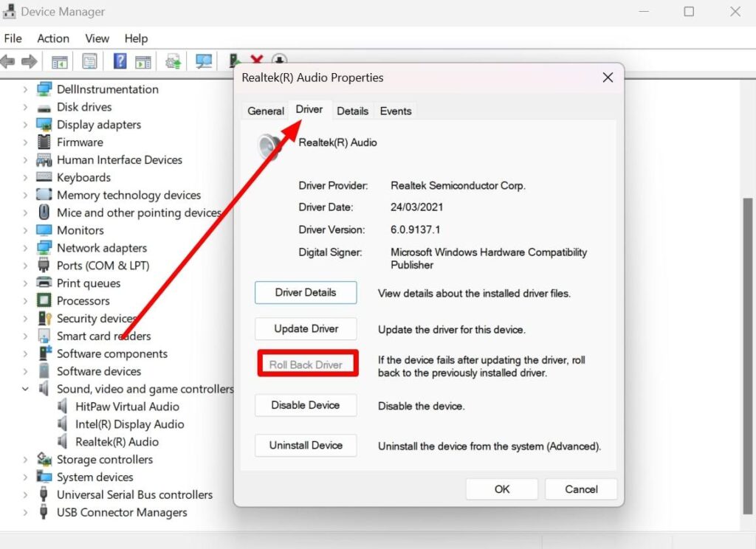Viewport: 756px width, 549px height.
Task: Click the driver date "24/03/2021"
Action: [x=416, y=207]
